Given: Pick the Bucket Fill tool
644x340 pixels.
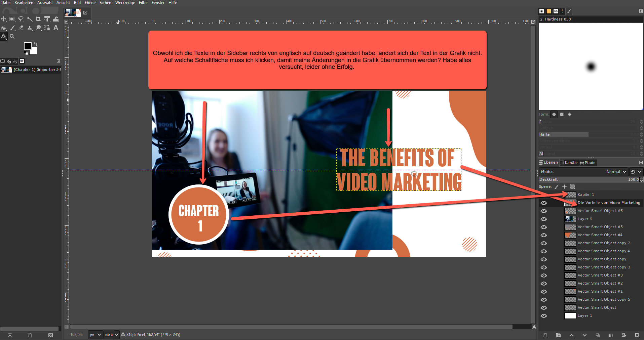Looking at the screenshot, I should 4,28.
